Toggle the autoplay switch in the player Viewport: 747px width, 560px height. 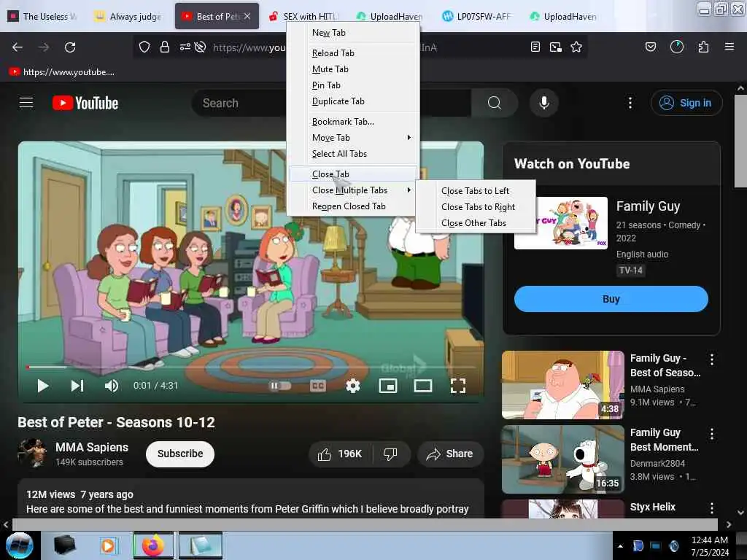[280, 386]
